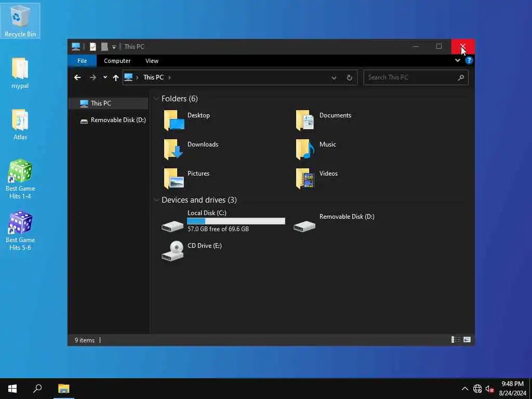Refresh This PC view

(x=350, y=78)
